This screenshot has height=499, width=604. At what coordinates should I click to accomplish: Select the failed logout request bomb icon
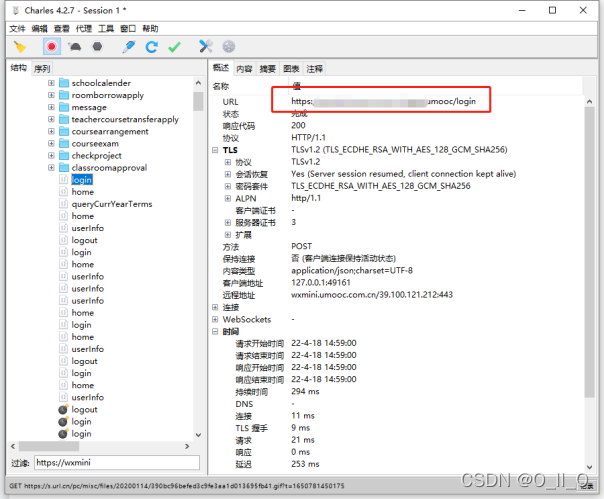point(63,409)
